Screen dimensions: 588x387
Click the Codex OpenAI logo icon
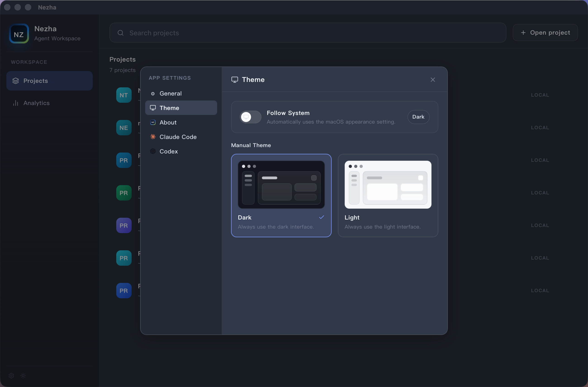point(153,151)
